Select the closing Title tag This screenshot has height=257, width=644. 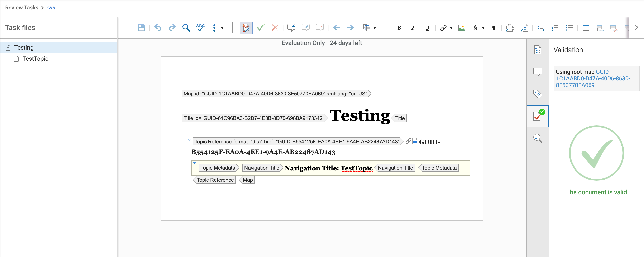click(x=399, y=118)
